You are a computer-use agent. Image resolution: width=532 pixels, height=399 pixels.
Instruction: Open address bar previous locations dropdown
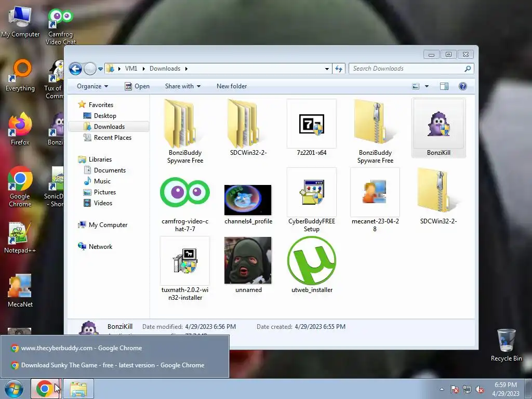(x=327, y=69)
